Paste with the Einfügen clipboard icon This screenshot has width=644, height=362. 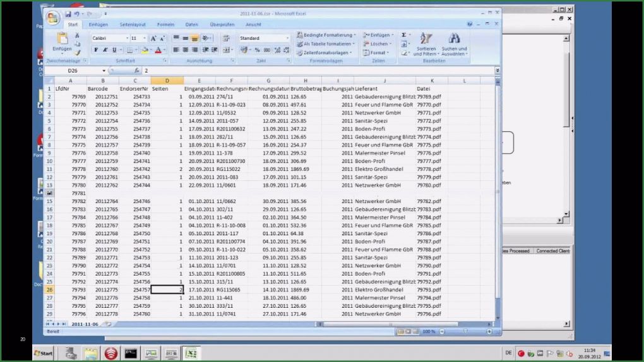click(62, 38)
